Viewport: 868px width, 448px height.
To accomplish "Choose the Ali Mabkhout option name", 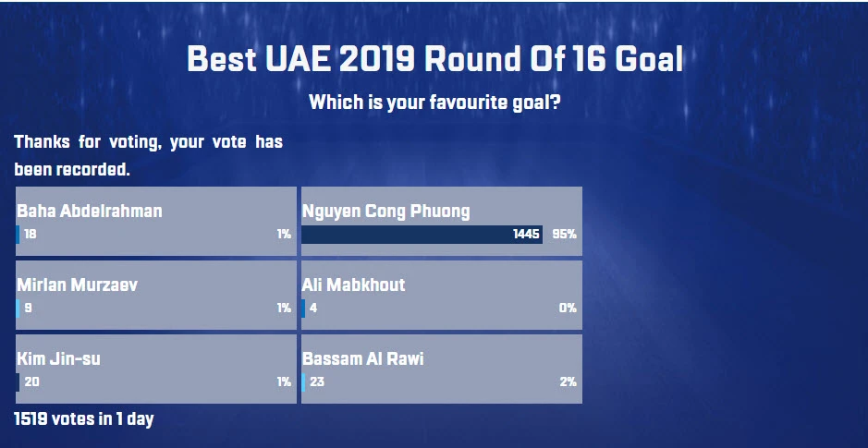I will (354, 285).
